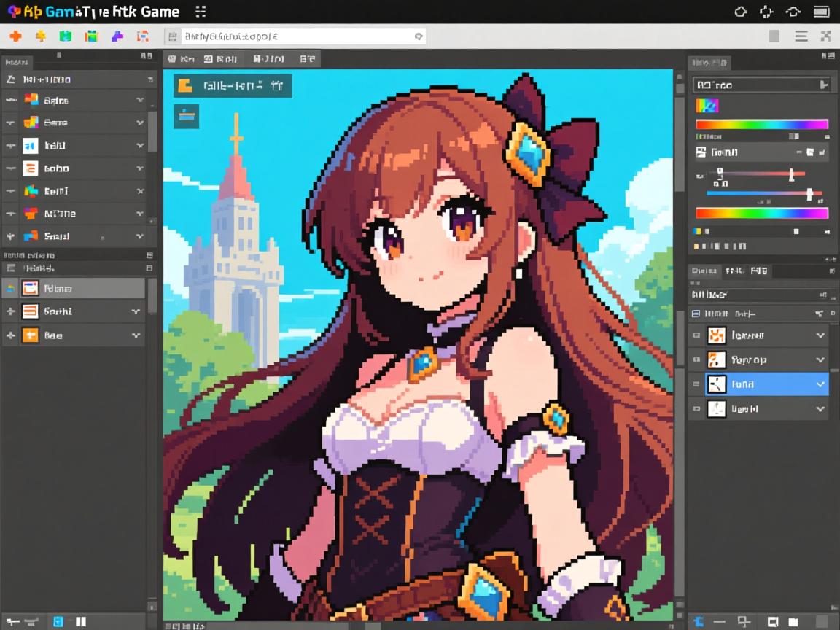Select the red plus tool in the toolbar
Viewport: 840px width, 630px height.
click(x=16, y=35)
